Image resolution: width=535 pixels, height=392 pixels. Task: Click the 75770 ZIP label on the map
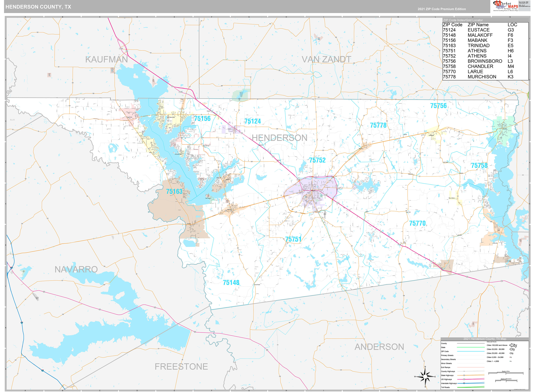(417, 224)
